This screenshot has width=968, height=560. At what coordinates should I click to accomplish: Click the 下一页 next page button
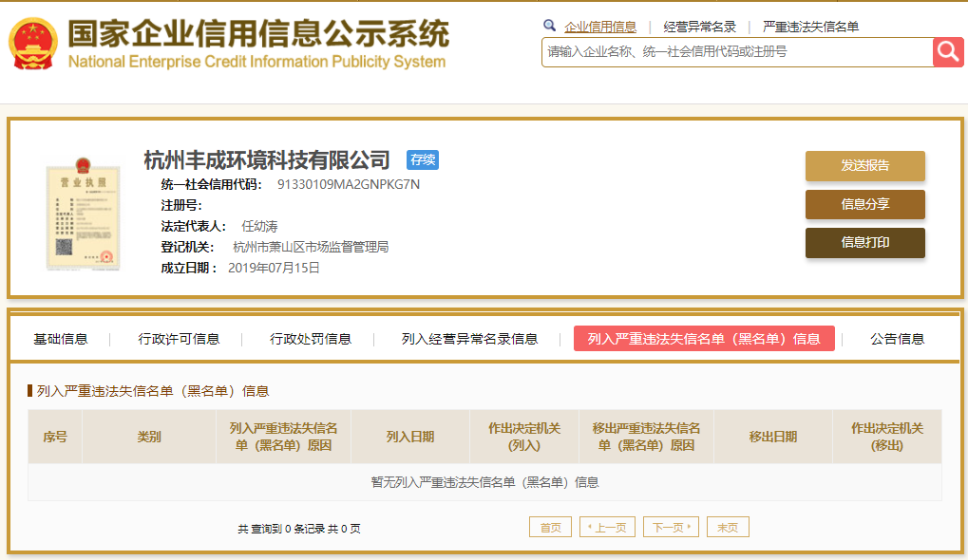click(x=671, y=528)
